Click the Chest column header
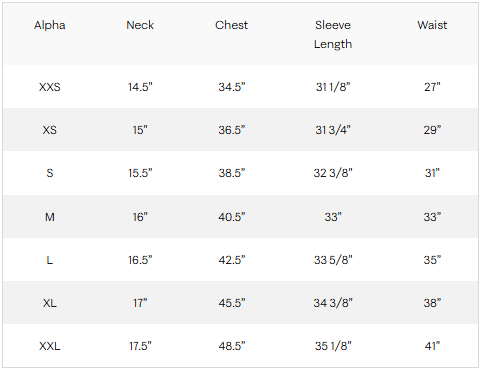Image resolution: width=483 pixels, height=370 pixels. 231,25
